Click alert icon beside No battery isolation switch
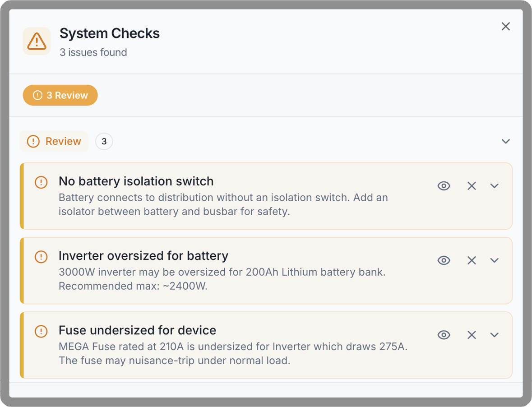Image resolution: width=532 pixels, height=407 pixels. click(x=41, y=182)
